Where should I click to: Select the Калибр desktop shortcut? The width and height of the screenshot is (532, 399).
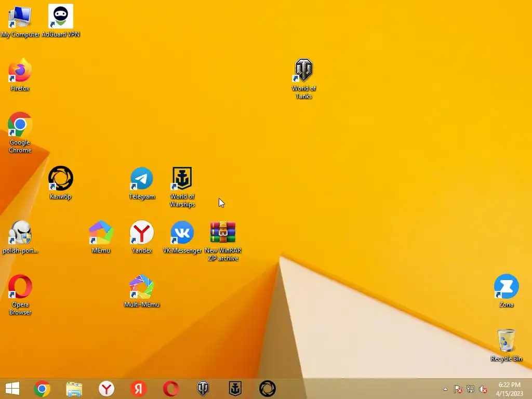[x=60, y=183]
